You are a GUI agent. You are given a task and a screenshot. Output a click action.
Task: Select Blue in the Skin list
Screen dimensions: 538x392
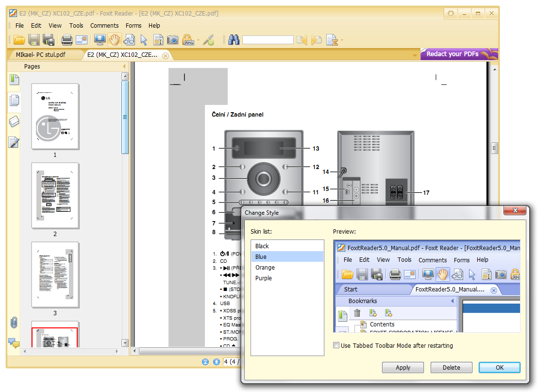click(287, 257)
